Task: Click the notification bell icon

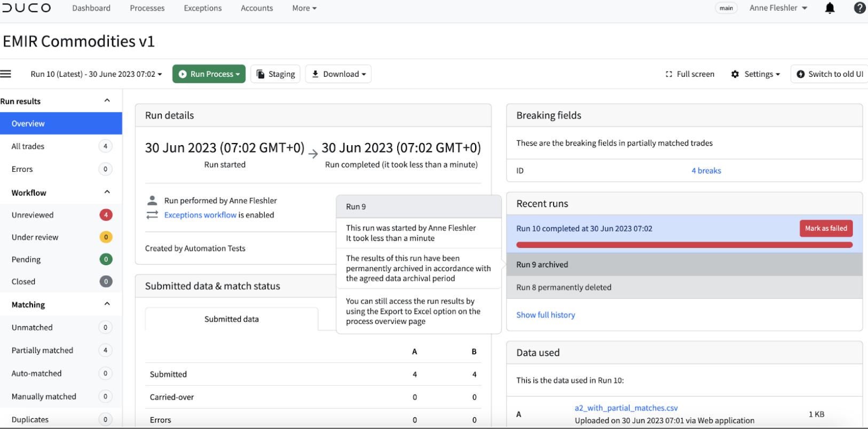Action: tap(830, 8)
